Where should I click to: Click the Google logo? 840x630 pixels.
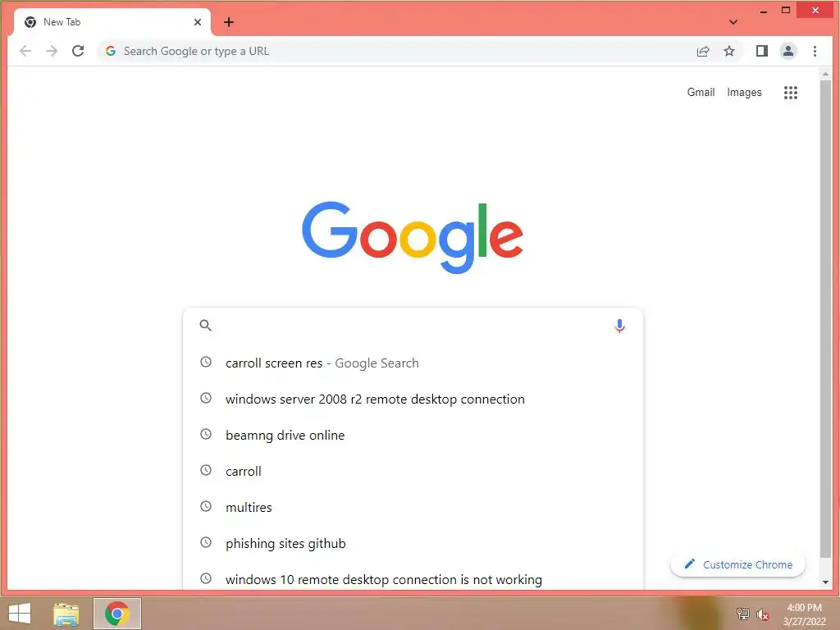tap(413, 237)
